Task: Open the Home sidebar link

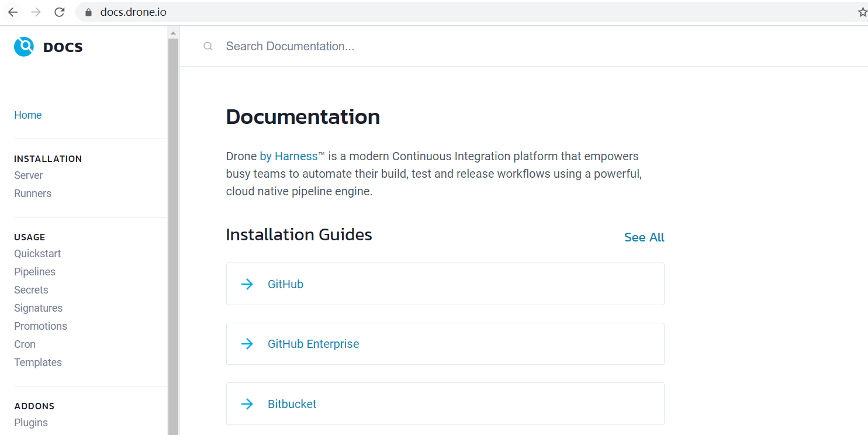Action: click(x=28, y=115)
